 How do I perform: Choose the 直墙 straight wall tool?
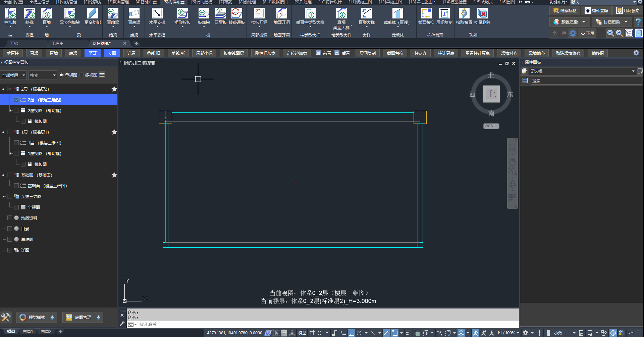pos(47,16)
